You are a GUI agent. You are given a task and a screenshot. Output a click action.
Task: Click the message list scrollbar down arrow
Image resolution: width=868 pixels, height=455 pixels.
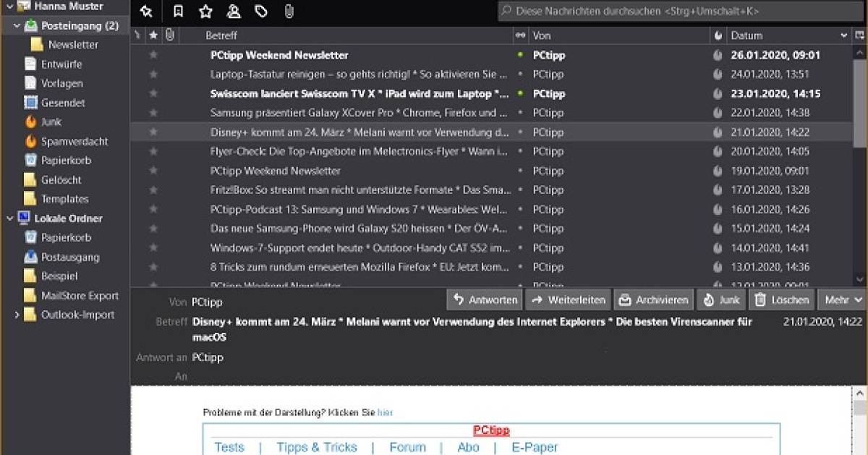pos(859,279)
